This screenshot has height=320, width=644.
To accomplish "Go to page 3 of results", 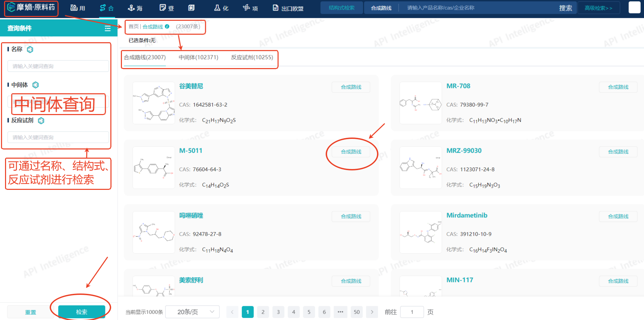I will (278, 312).
